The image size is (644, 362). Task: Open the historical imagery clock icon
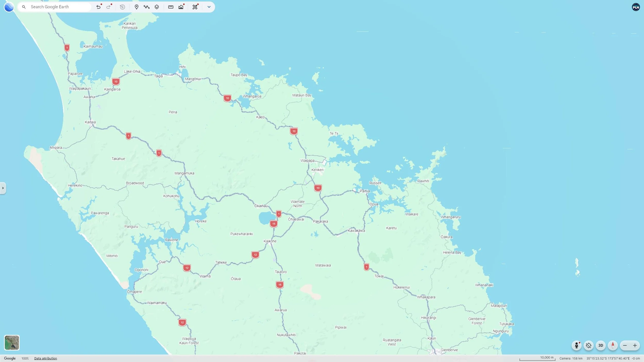click(x=122, y=7)
